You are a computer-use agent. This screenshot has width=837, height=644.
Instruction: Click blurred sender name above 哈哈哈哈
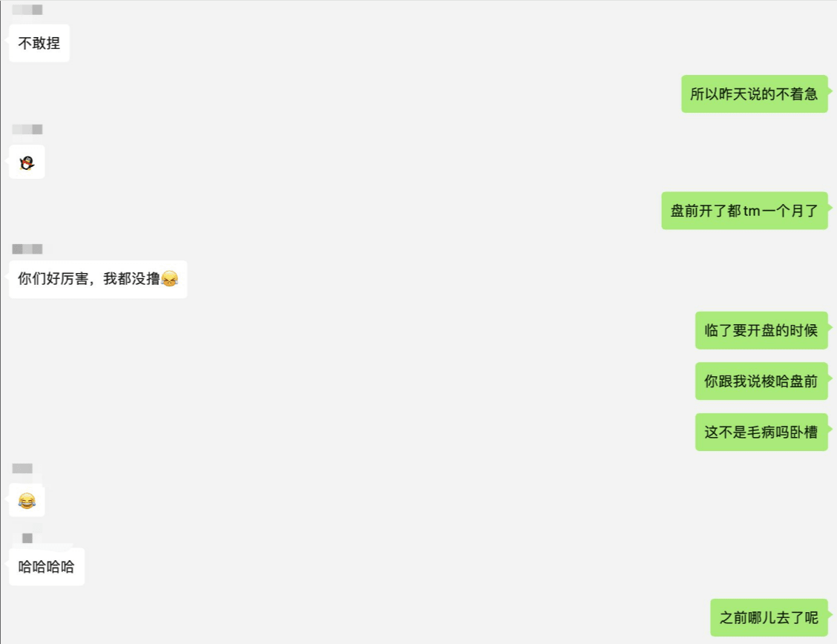tap(27, 538)
